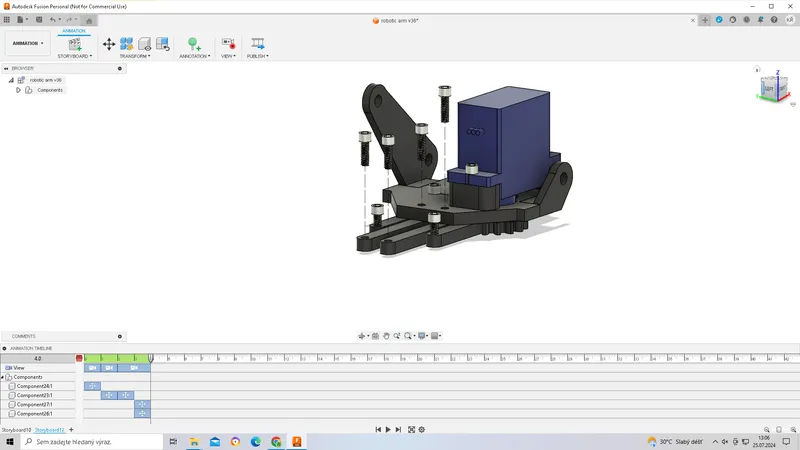The height and width of the screenshot is (450, 800).
Task: Open the PUBLISH dropdown
Action: coord(258,56)
